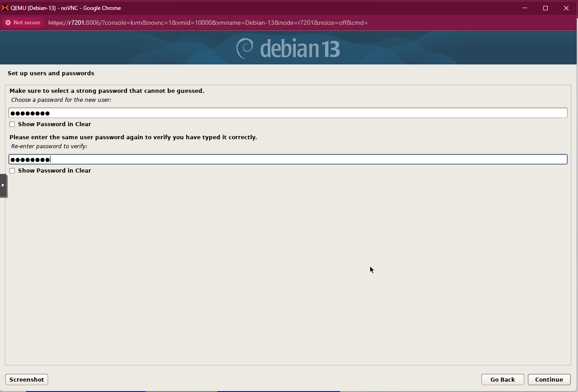Close the QEMU noVNC window

coord(566,8)
